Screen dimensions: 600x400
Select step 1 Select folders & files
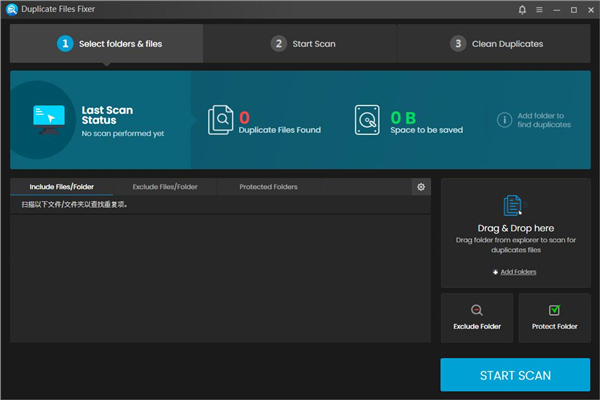(x=110, y=44)
